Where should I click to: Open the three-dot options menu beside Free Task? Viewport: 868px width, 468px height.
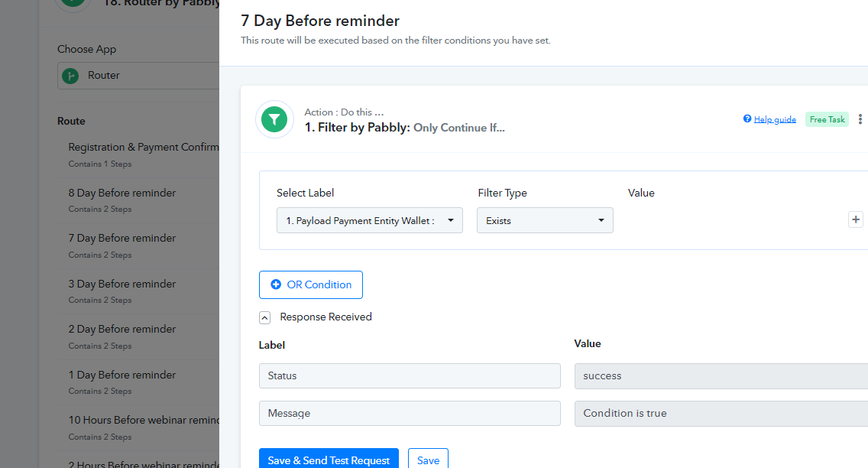coord(860,119)
